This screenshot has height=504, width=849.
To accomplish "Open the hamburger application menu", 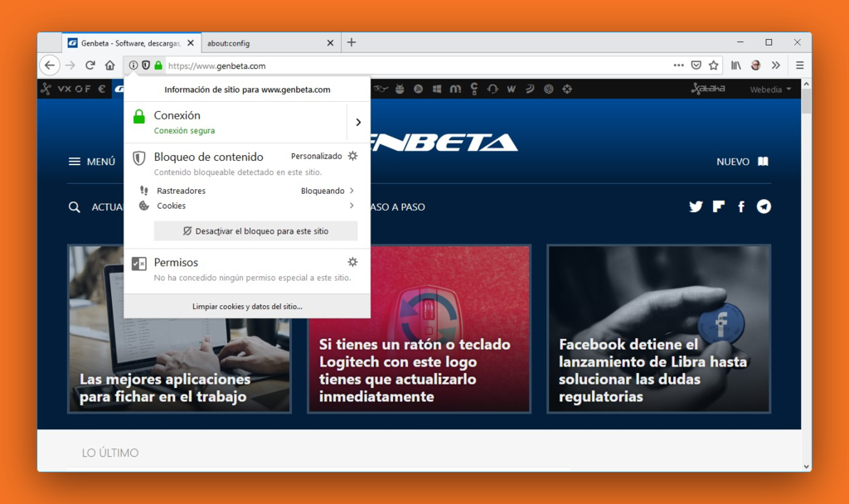I will tap(798, 65).
